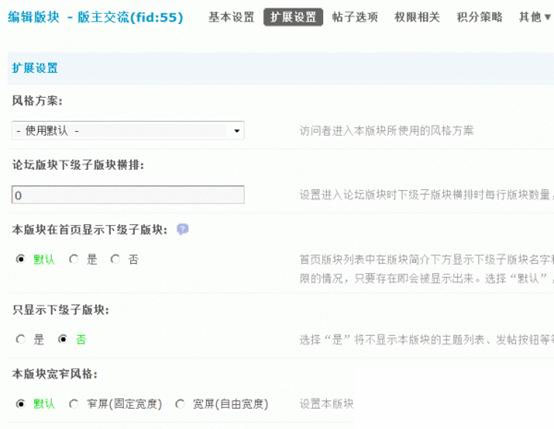Click the 论坛版块下级子版块横排 input field
The height and width of the screenshot is (429, 554).
(x=128, y=195)
